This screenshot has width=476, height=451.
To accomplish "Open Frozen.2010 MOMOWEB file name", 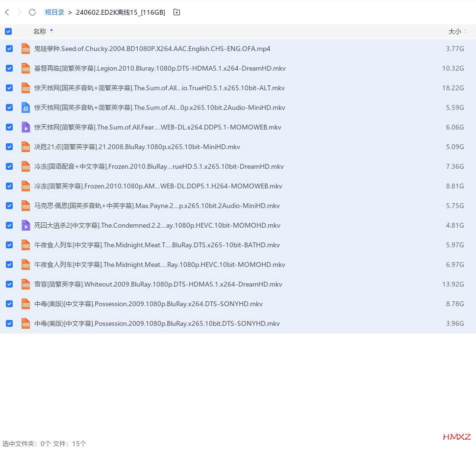I will (158, 186).
